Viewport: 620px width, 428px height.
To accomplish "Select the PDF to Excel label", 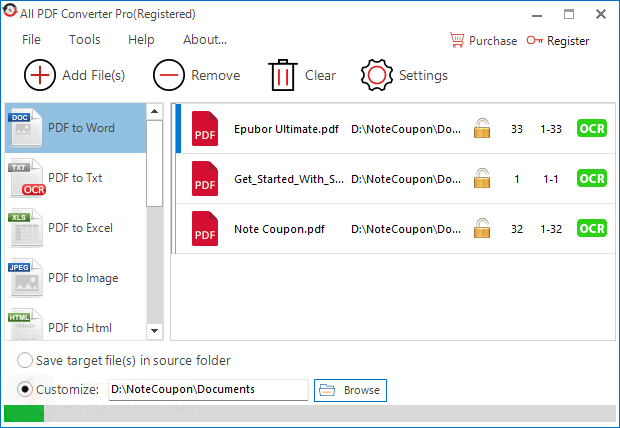I will tap(80, 228).
